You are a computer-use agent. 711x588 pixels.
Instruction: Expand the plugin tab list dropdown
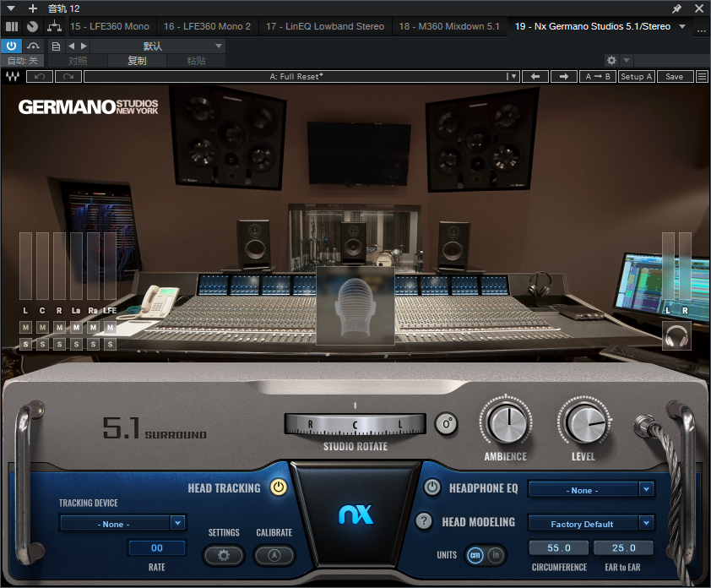pyautogui.click(x=682, y=26)
